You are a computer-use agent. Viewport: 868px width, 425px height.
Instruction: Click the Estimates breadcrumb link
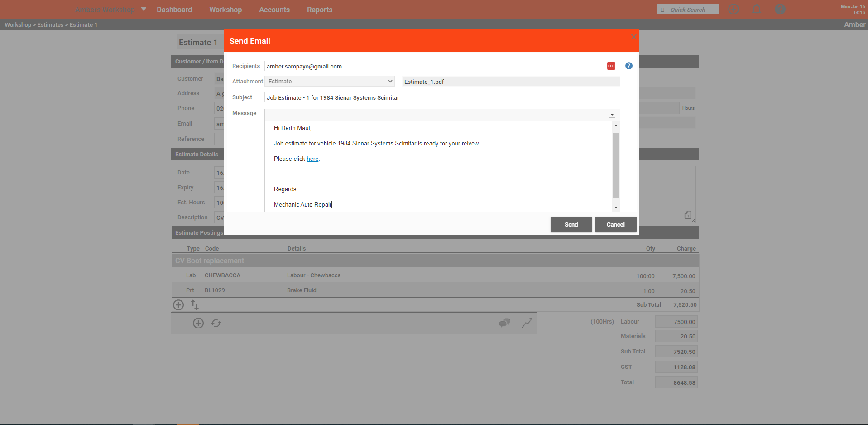(50, 24)
